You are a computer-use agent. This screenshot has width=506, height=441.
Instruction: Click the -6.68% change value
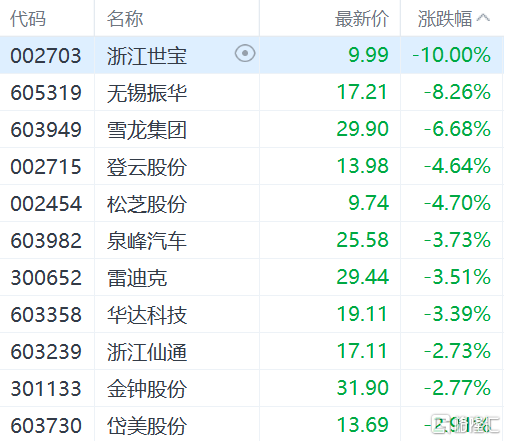pyautogui.click(x=457, y=129)
